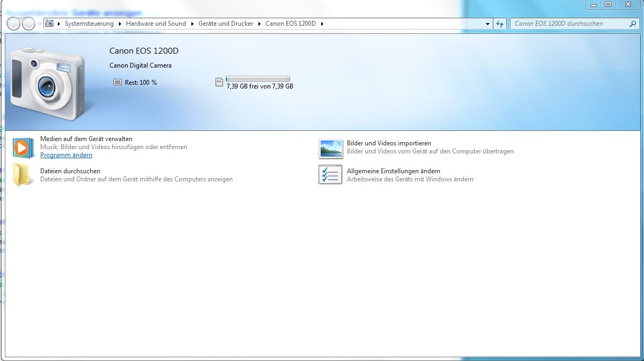Click the Dateien und Ordner auf dem Gerät description
This screenshot has width=644, height=361.
pos(136,179)
